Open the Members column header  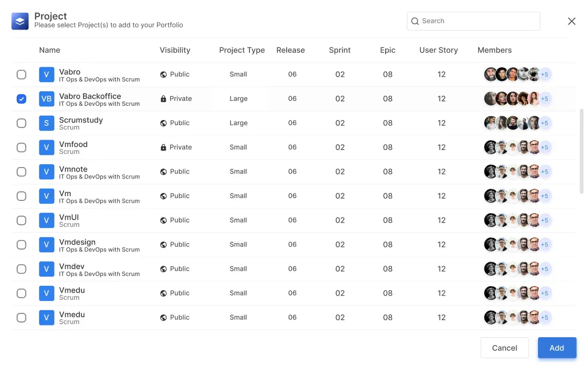[x=494, y=50]
